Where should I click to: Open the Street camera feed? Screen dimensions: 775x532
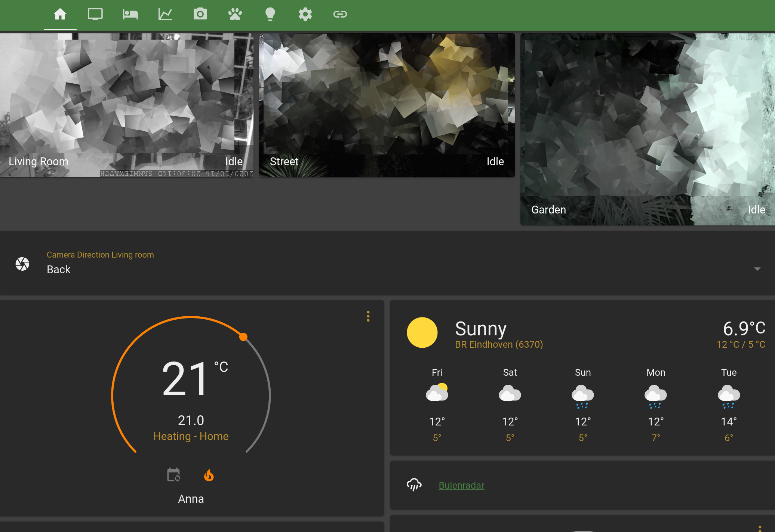(387, 105)
